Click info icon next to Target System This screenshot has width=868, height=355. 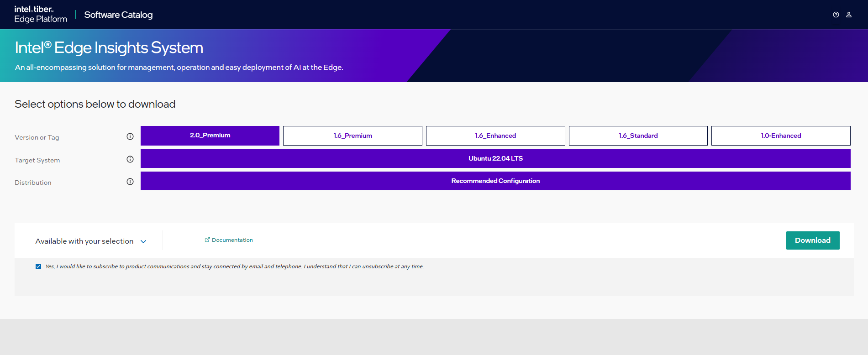click(130, 159)
